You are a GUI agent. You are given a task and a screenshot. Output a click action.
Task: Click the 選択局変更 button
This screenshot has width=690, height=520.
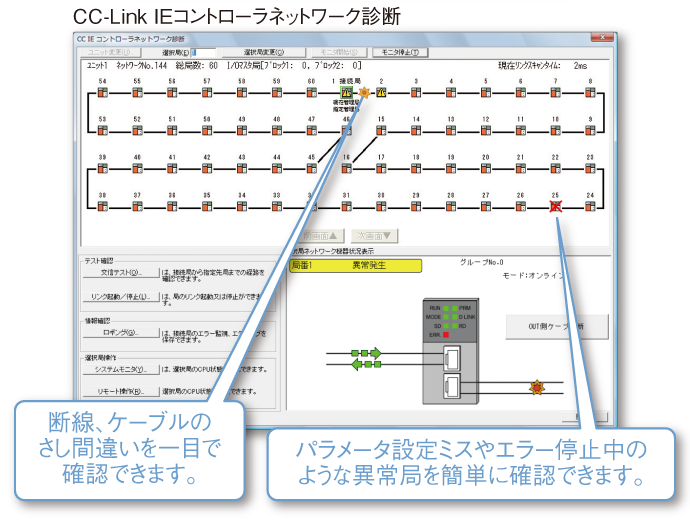tap(263, 52)
